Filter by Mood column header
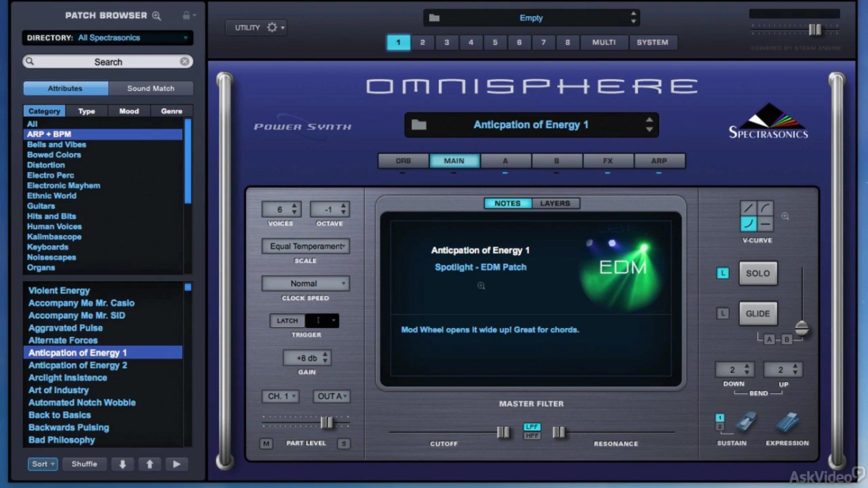868x488 pixels. point(129,111)
